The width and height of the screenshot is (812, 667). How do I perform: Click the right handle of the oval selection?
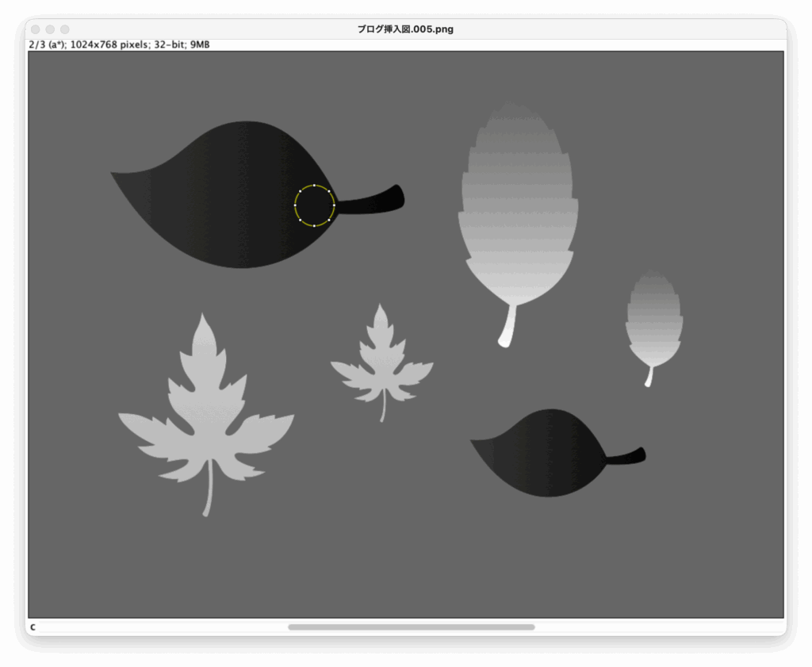[334, 205]
